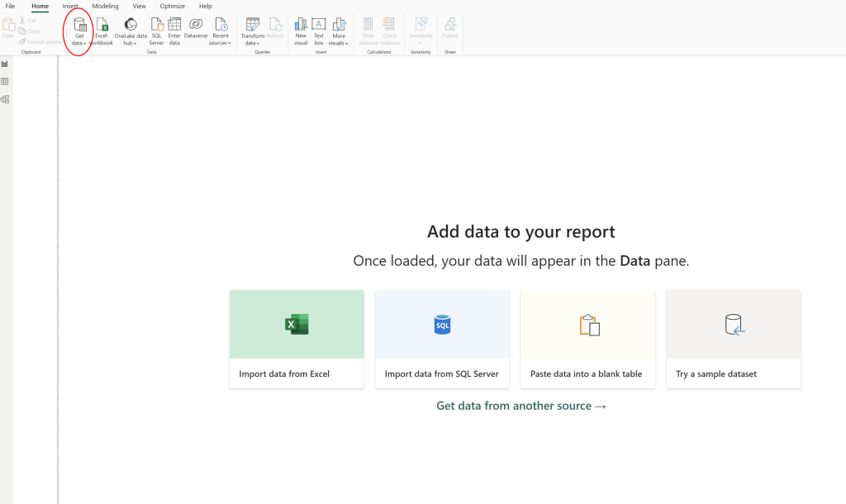846x504 pixels.
Task: Click Paste data into a blank table card
Action: [588, 339]
